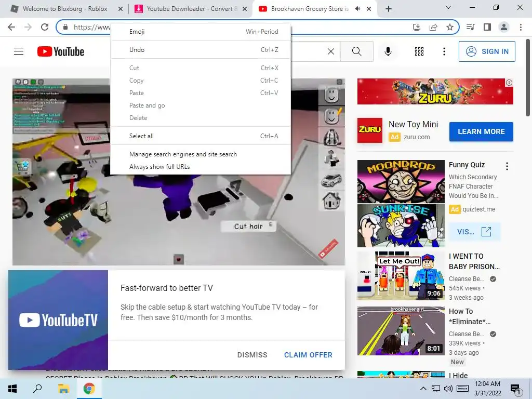532x399 pixels.
Task: Open the install/download page icon in address bar
Action: tap(417, 27)
